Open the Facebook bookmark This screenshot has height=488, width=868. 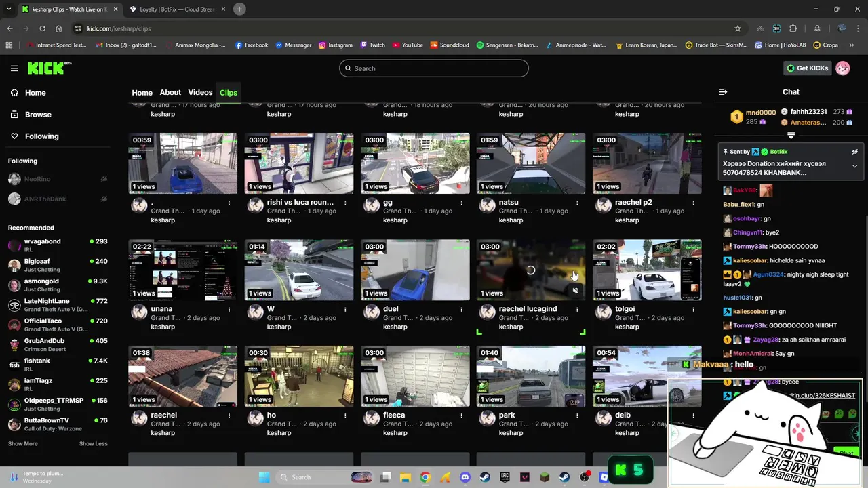(252, 45)
